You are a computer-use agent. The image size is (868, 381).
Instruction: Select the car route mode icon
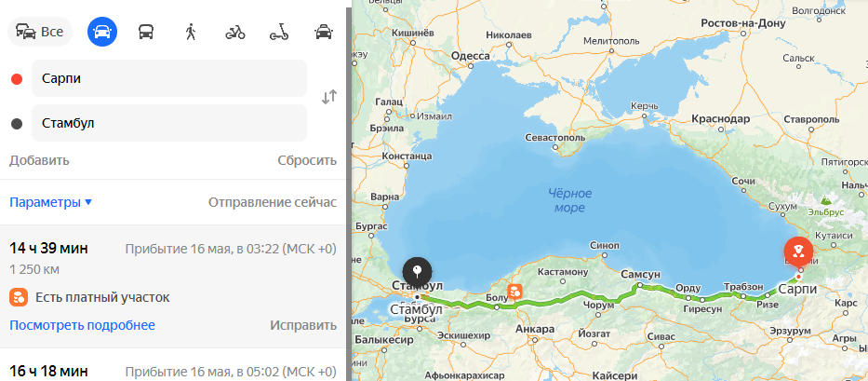[101, 32]
